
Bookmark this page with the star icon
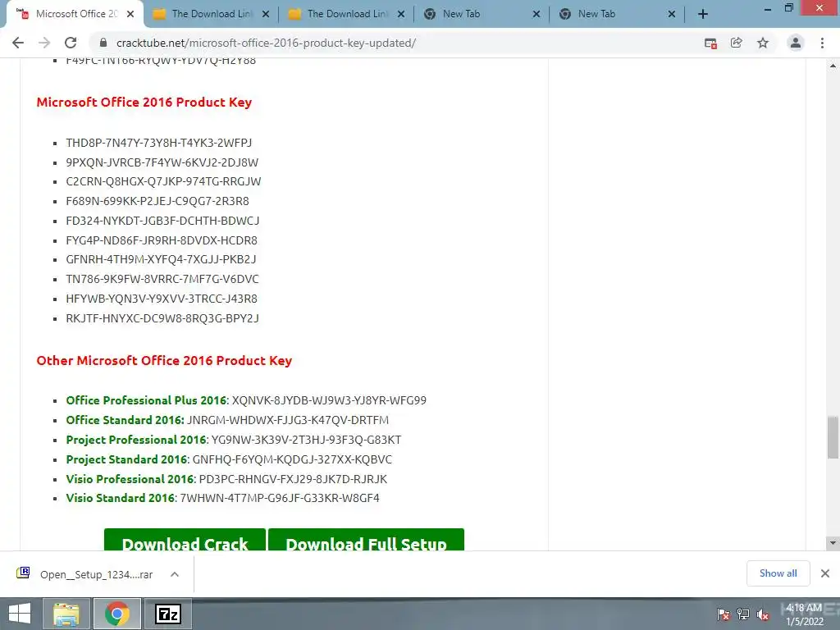point(763,43)
